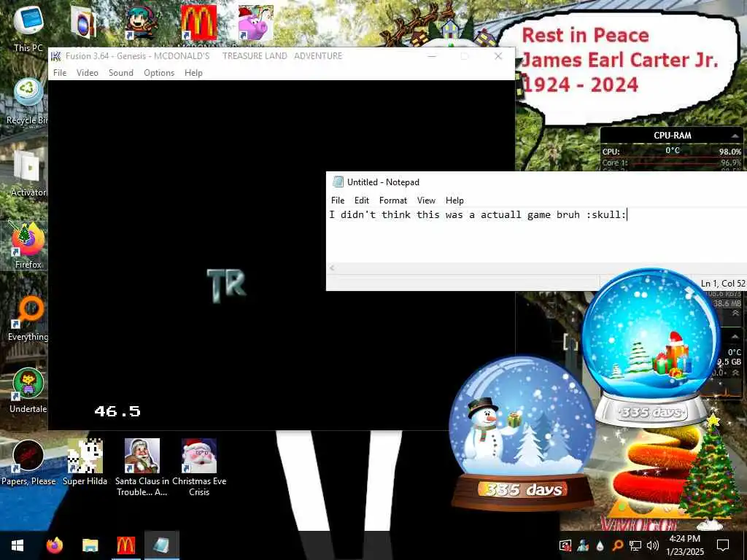Screen dimensions: 747x560
Task: Open File Explorer from the taskbar
Action: point(90,545)
